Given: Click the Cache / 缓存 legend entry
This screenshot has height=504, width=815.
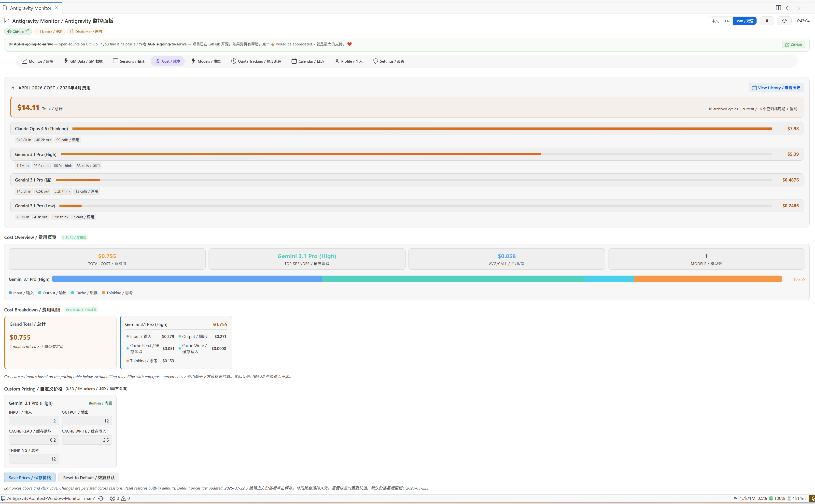Looking at the screenshot, I should point(84,293).
